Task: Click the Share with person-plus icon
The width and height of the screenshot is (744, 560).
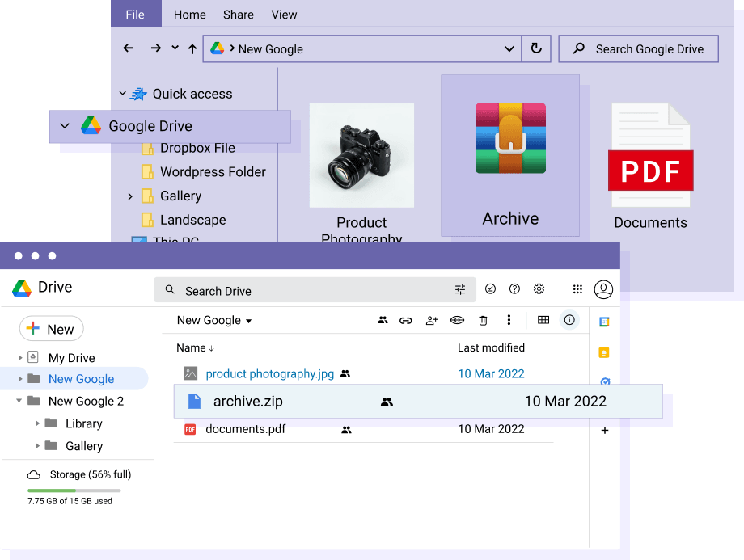Action: coord(432,321)
